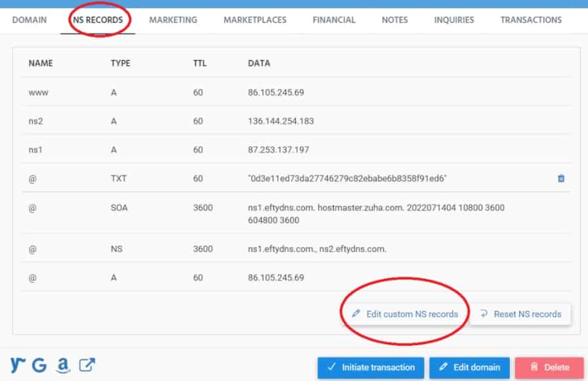Click the NS row's 3600 TTL value
588x381 pixels.
point(203,249)
